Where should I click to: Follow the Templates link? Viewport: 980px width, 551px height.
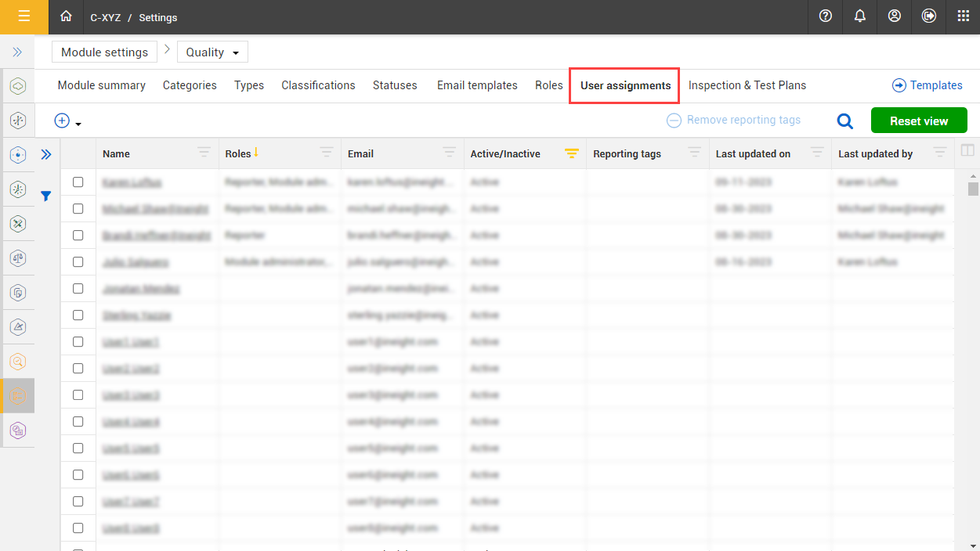pos(927,85)
